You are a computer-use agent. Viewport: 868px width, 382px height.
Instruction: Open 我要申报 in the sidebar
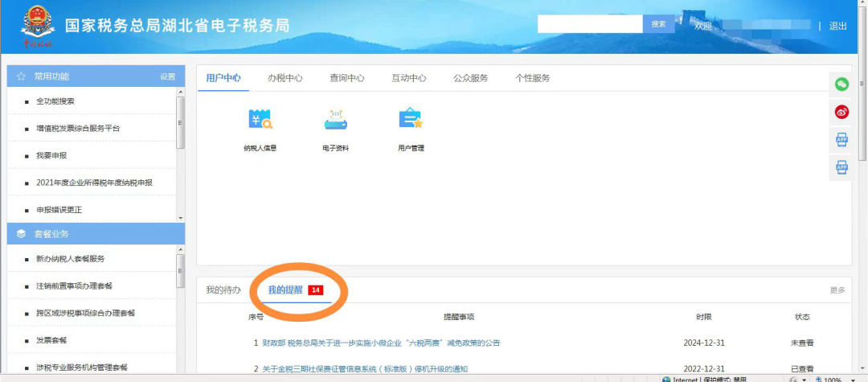point(51,155)
